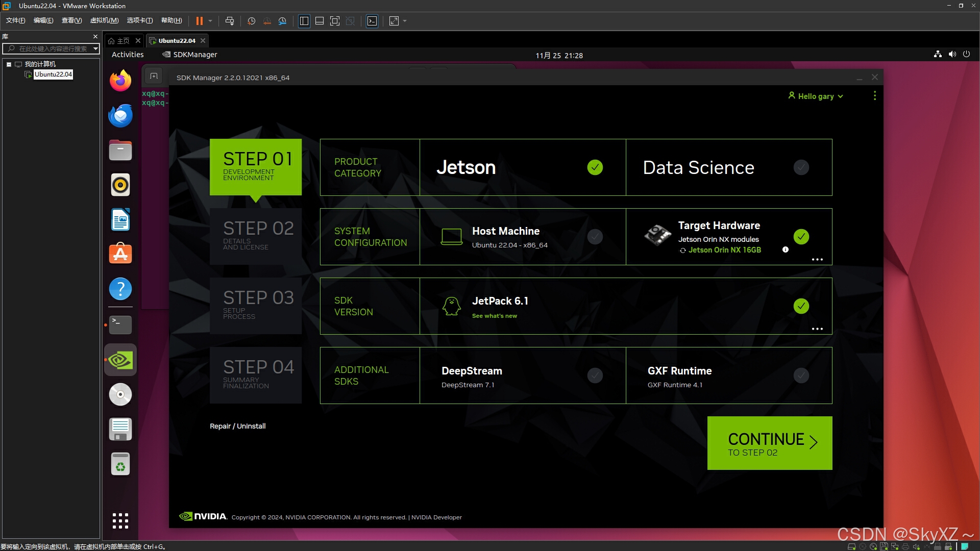Open Ubuntu Software store icon
This screenshot has width=980, height=551.
(120, 254)
